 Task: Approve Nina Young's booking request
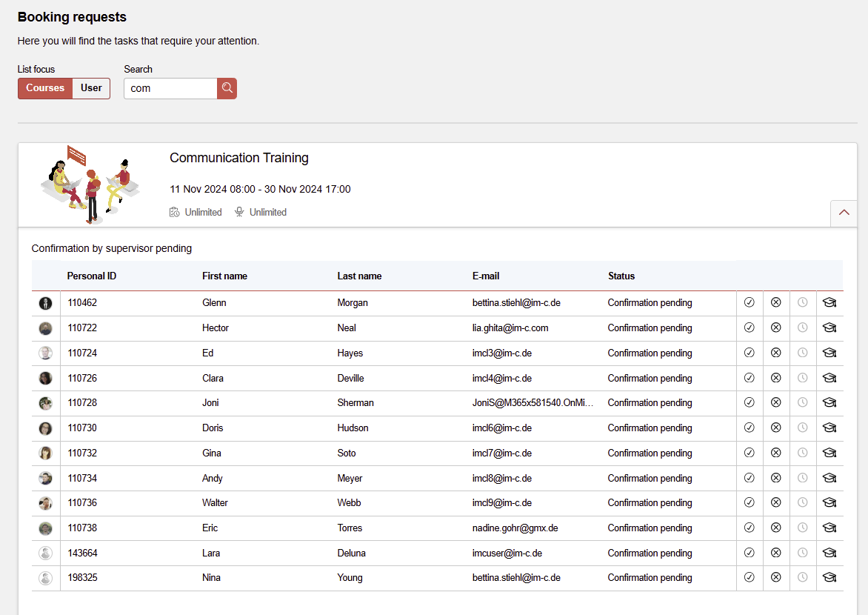749,577
